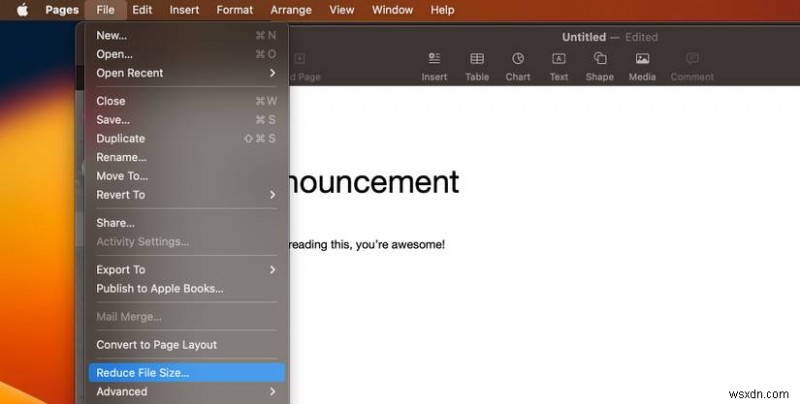Viewport: 800px width, 404px height.
Task: Open the Edit menu
Action: (x=142, y=10)
